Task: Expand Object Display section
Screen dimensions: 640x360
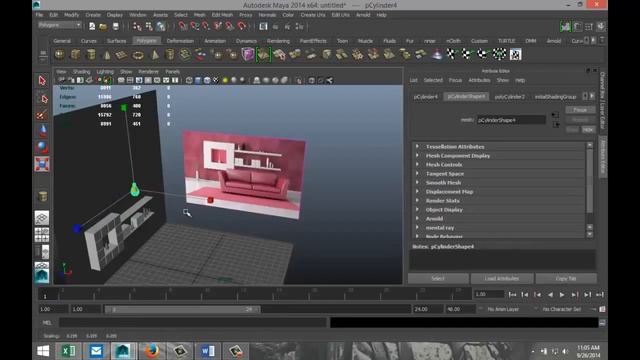Action: pyautogui.click(x=417, y=209)
